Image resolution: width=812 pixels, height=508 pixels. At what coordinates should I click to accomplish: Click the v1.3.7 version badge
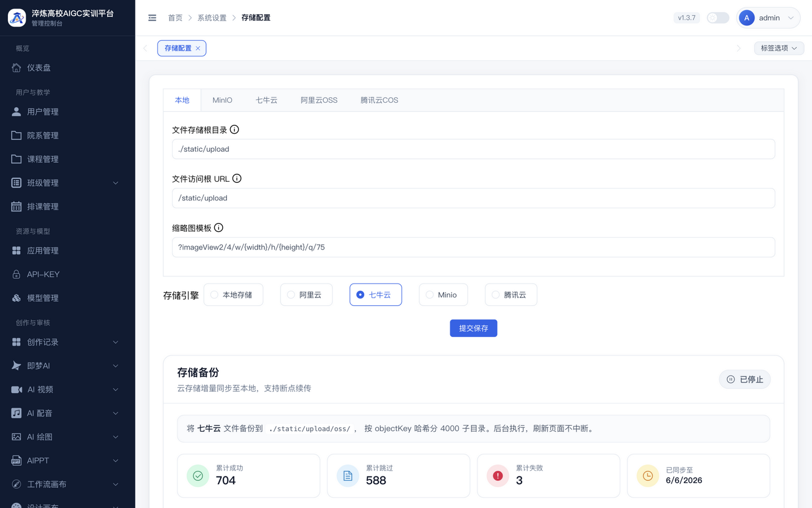pyautogui.click(x=687, y=18)
